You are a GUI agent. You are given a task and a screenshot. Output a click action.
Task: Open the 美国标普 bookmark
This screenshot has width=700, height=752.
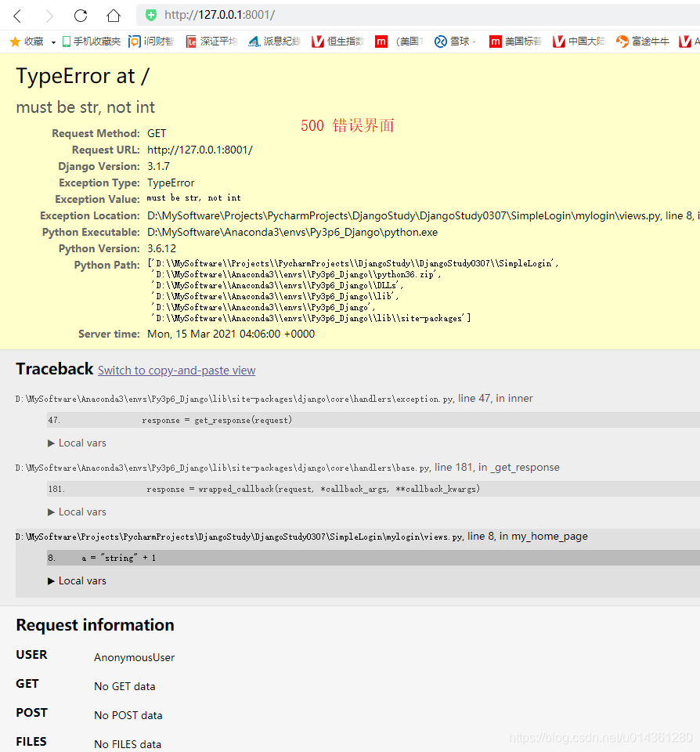pos(515,42)
